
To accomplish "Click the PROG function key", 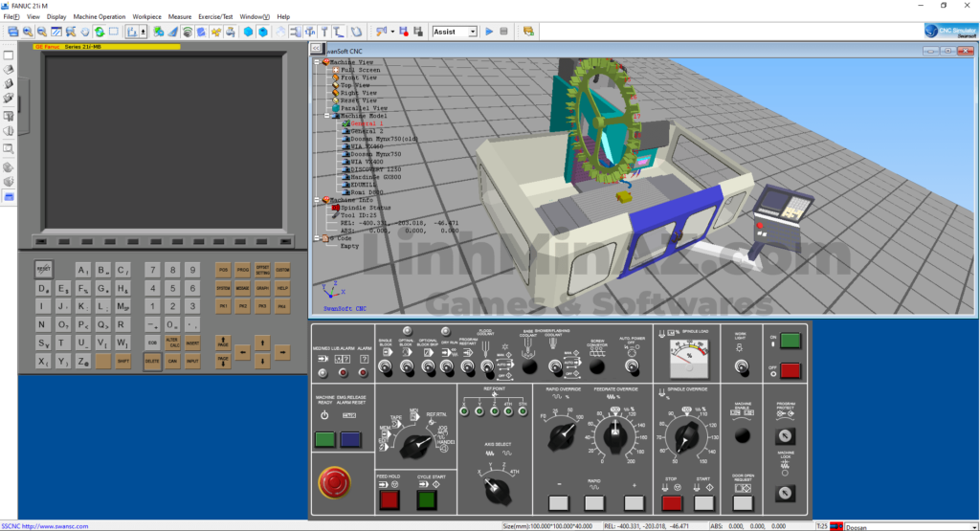I will click(x=242, y=270).
